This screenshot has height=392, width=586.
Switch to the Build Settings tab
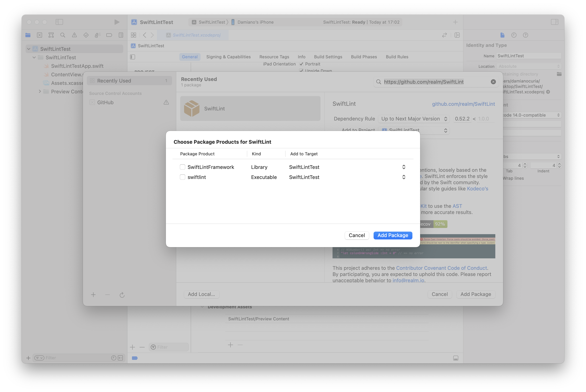click(328, 57)
